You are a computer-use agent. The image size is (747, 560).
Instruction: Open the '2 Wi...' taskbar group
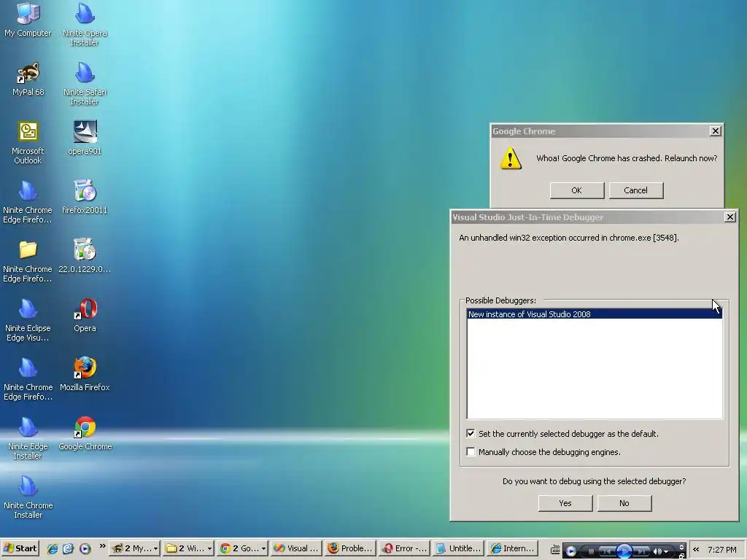(188, 548)
